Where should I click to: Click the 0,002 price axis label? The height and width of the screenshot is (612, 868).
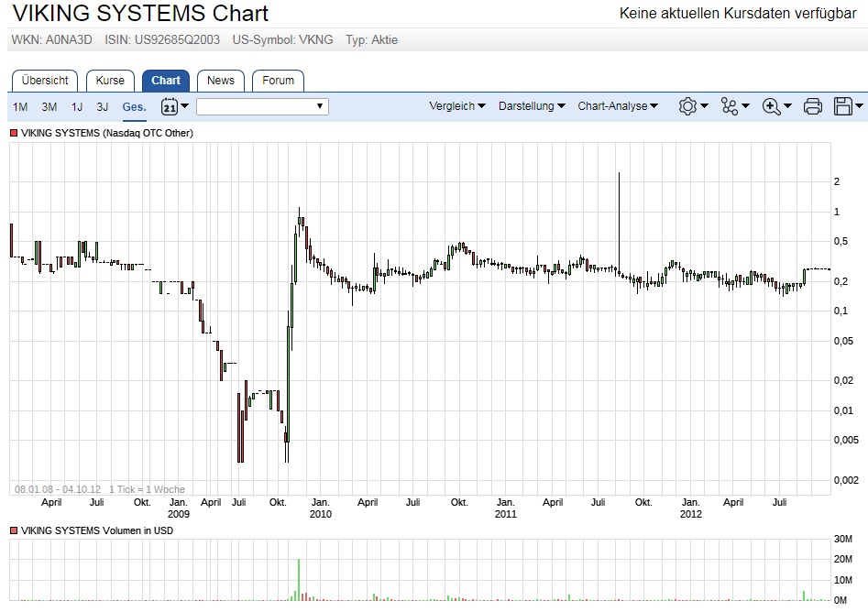(846, 480)
